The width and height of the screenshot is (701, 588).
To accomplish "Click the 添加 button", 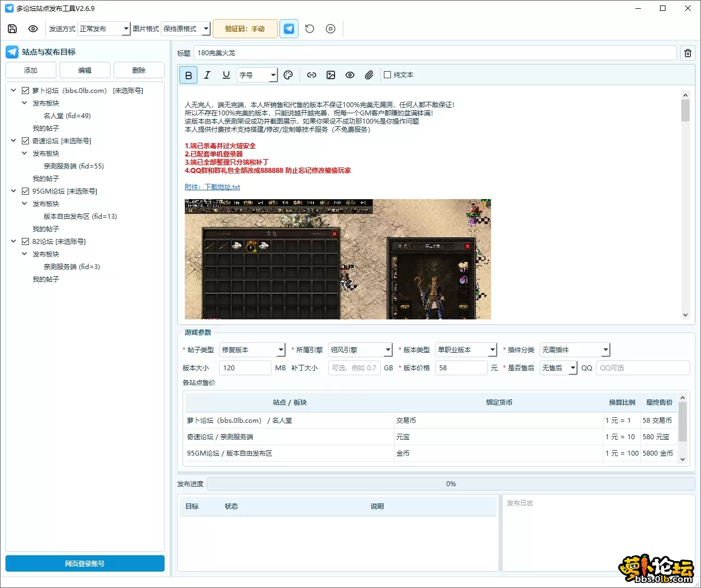I will [31, 71].
